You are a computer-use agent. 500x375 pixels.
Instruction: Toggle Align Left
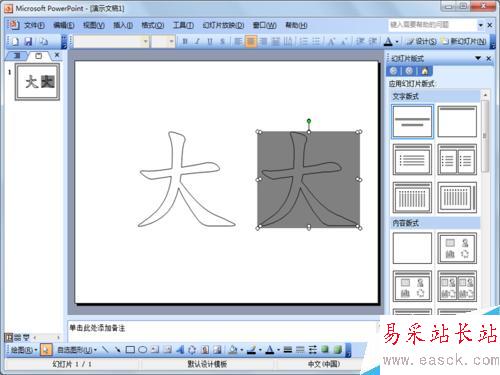click(238, 42)
